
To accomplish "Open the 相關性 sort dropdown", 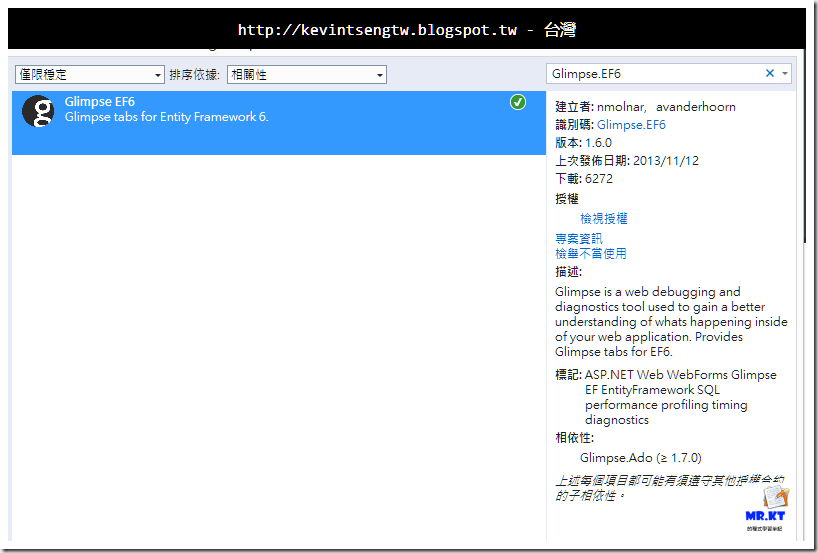I will pos(307,75).
